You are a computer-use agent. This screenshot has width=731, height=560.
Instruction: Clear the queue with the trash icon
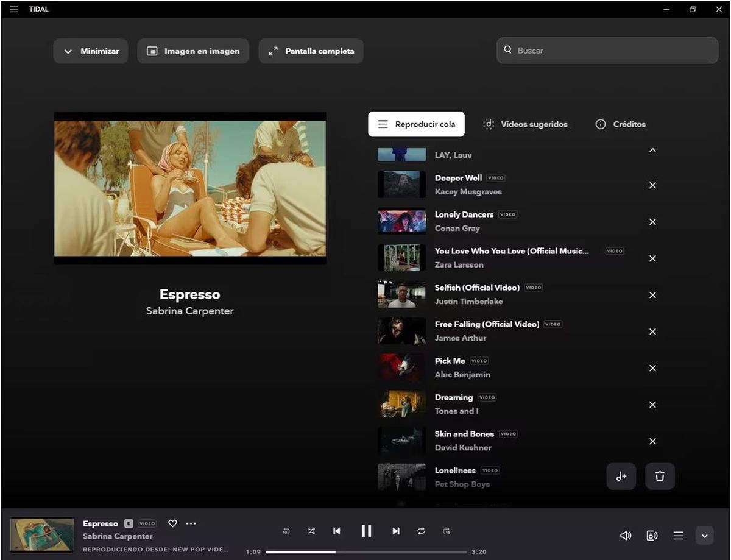point(660,476)
